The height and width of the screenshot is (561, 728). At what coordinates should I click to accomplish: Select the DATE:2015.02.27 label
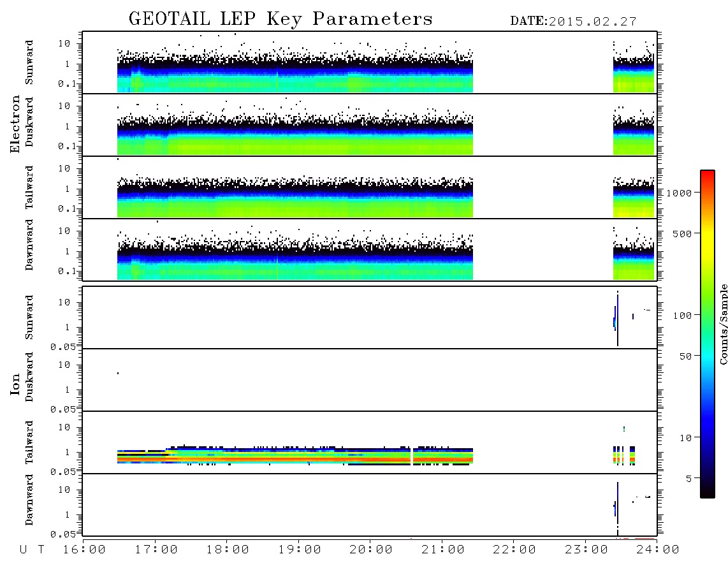pyautogui.click(x=573, y=22)
